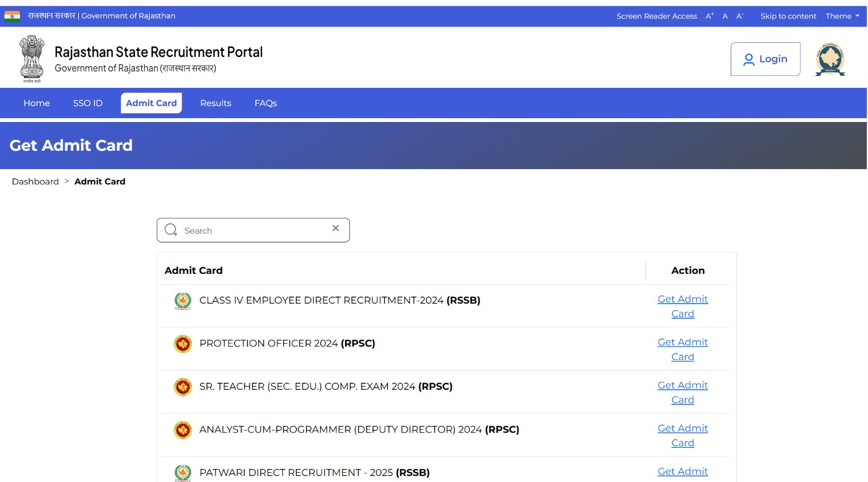This screenshot has height=482, width=868.
Task: Decrease font size with A- control
Action: [x=740, y=16]
